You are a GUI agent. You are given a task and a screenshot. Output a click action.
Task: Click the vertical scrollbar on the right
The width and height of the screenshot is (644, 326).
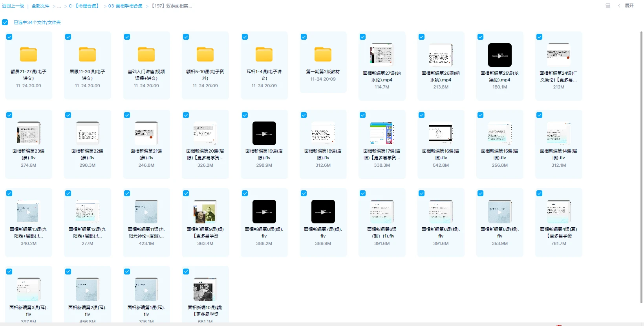coord(642,165)
